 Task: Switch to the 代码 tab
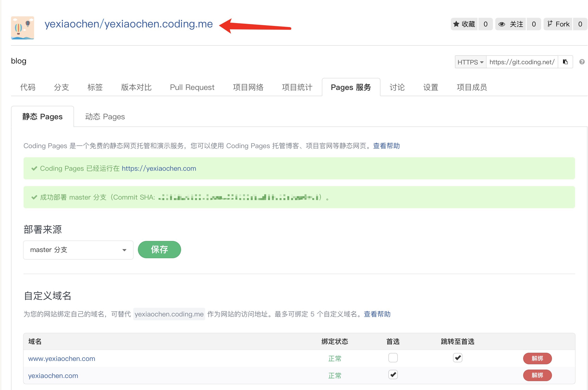[x=28, y=87]
